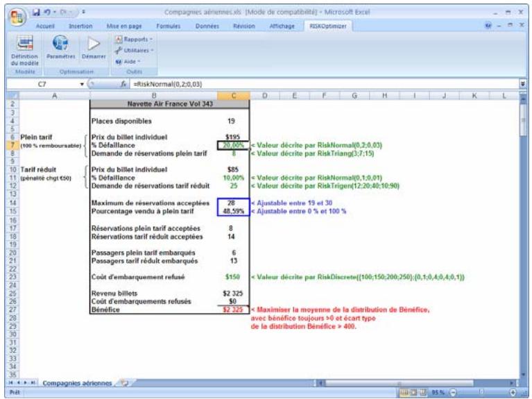Image resolution: width=532 pixels, height=399 pixels.
Task: Open the Définition du modèle tool
Action: pos(25,51)
